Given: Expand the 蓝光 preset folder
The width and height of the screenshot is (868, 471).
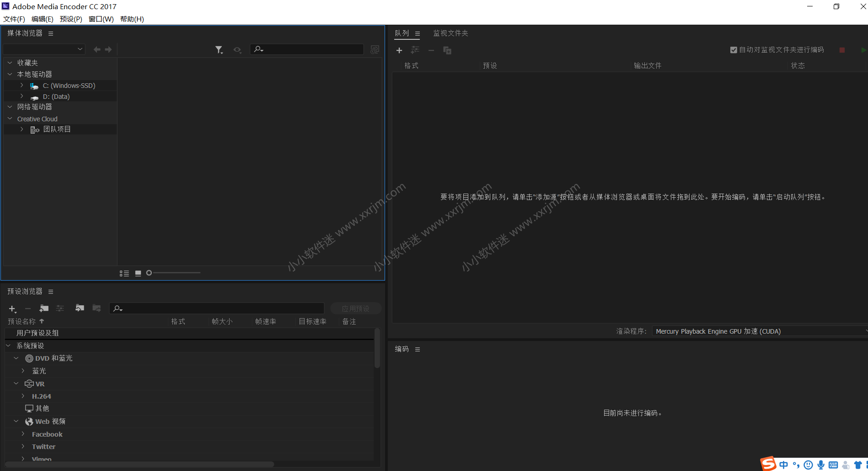Looking at the screenshot, I should (x=23, y=371).
